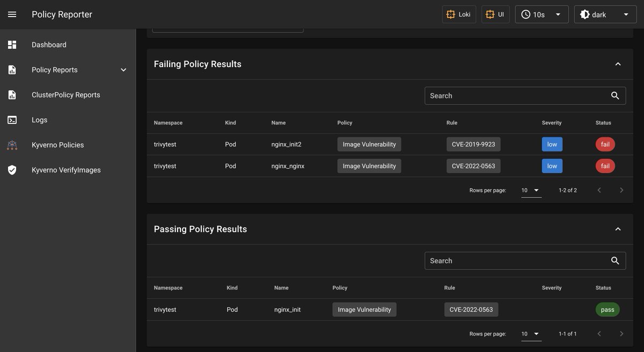Click the nginx_init name cell
The image size is (644, 352).
point(287,310)
